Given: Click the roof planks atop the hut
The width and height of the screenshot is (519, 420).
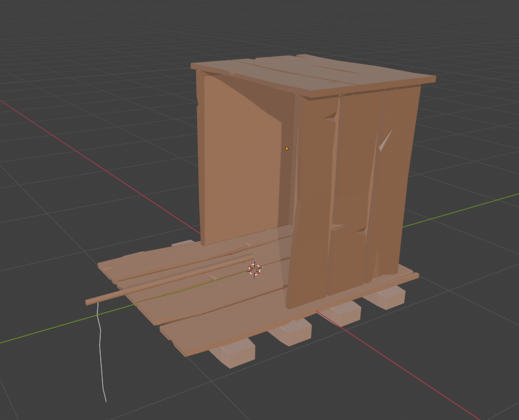Looking at the screenshot, I should pos(314,75).
